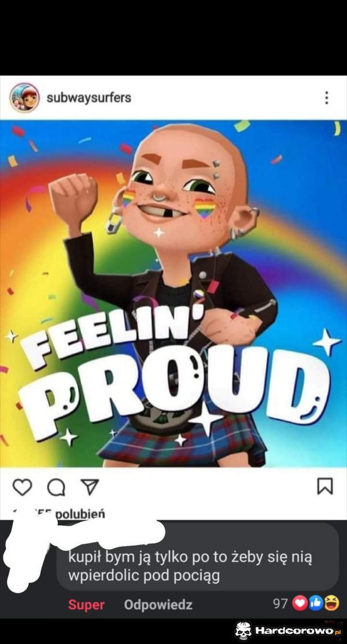
Task: Open comments with the speech bubble icon
Action: 56,487
